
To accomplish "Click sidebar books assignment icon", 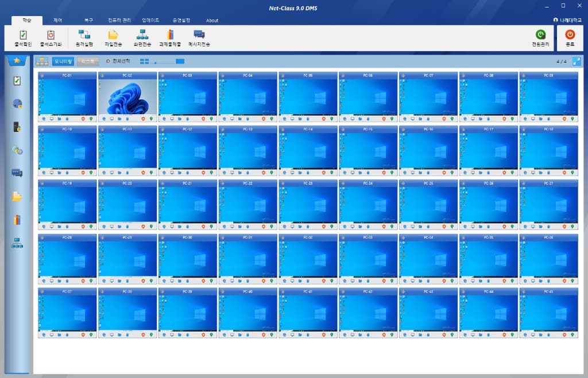I will click(x=17, y=220).
